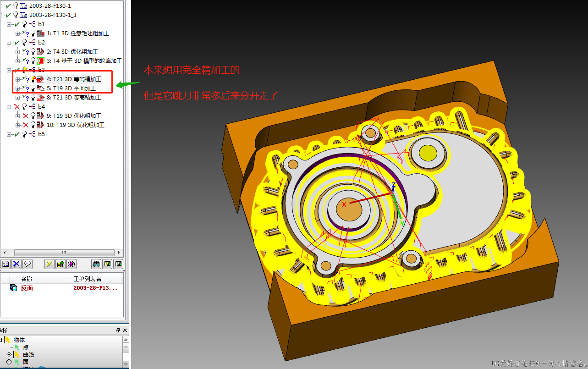Expand operation 10: T19 3D 优化粗加工
588x369 pixels.
coord(17,125)
